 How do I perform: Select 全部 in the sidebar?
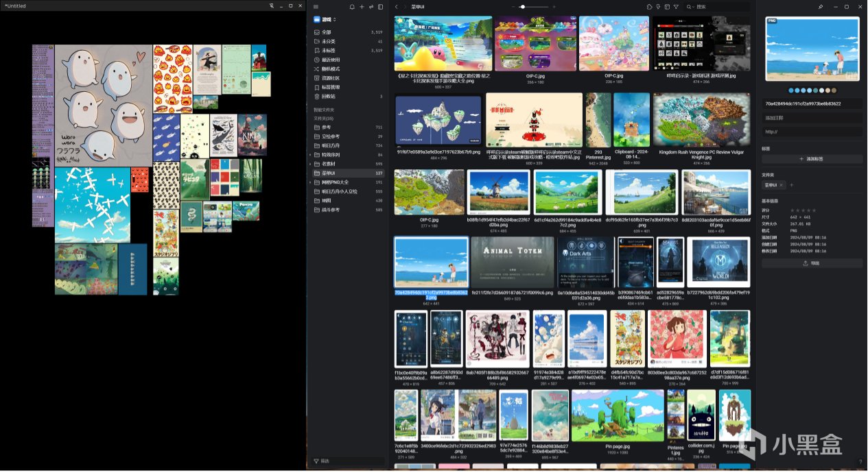(349, 32)
